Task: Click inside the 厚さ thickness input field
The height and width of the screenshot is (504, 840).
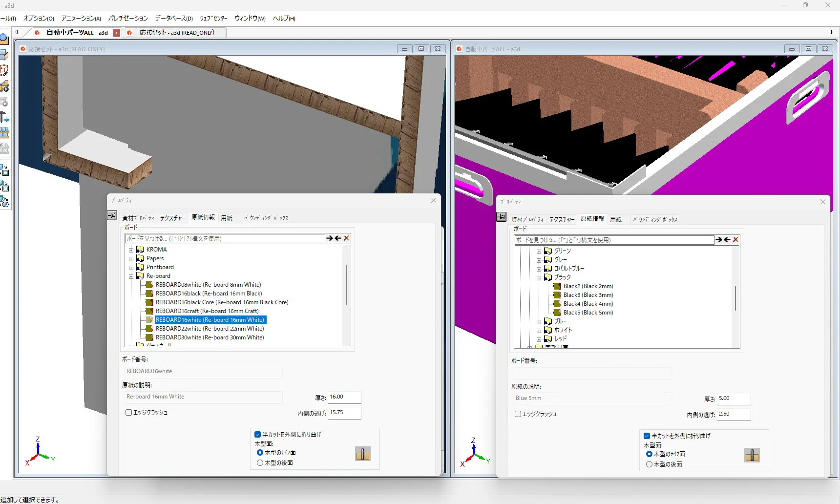Action: [x=343, y=397]
